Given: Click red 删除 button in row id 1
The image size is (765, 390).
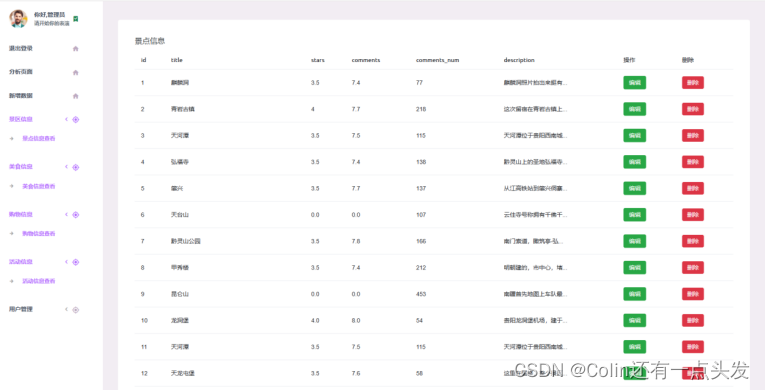Looking at the screenshot, I should pos(693,82).
